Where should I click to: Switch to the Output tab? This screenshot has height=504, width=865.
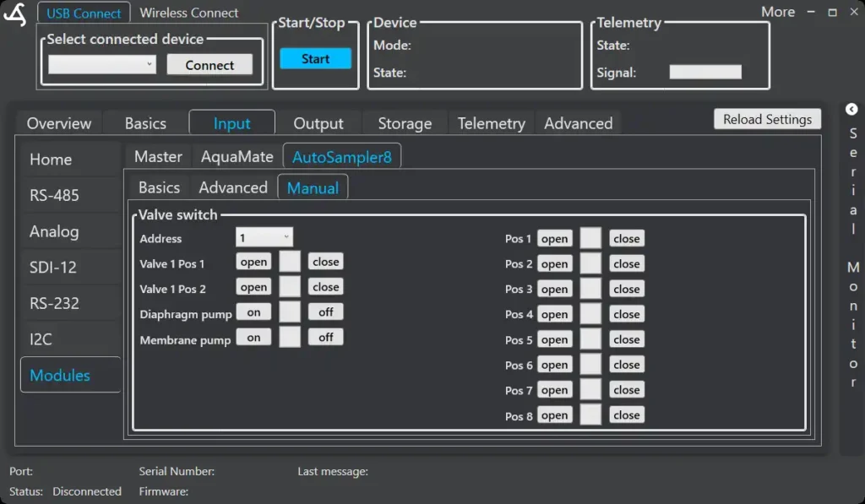pos(318,123)
